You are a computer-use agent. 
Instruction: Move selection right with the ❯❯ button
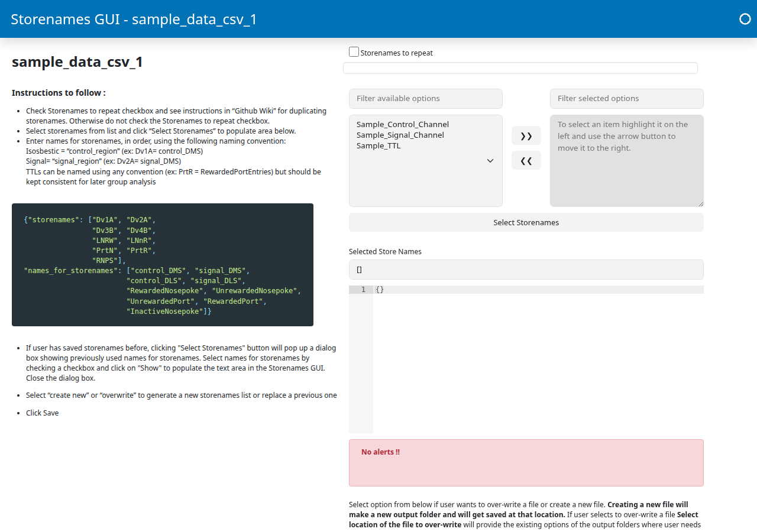pos(526,135)
